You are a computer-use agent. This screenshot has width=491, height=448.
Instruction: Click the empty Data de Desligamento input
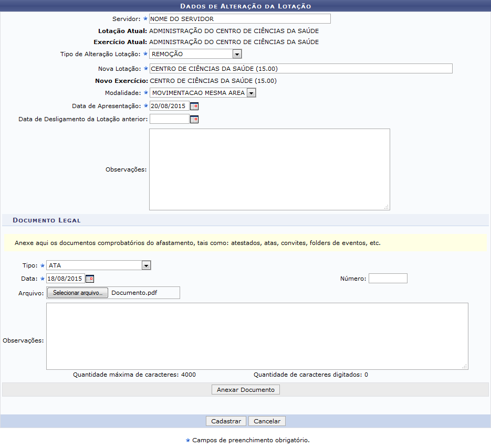(169, 119)
